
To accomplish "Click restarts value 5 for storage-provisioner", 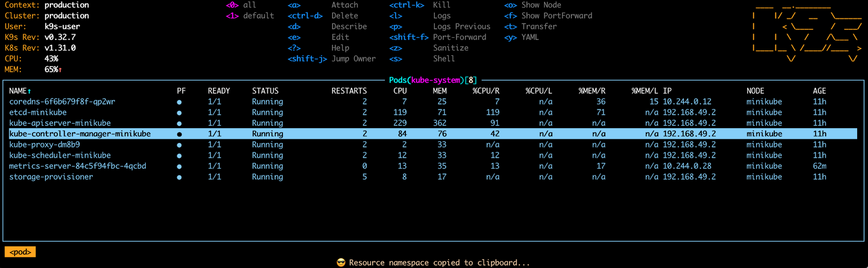I will (x=365, y=177).
